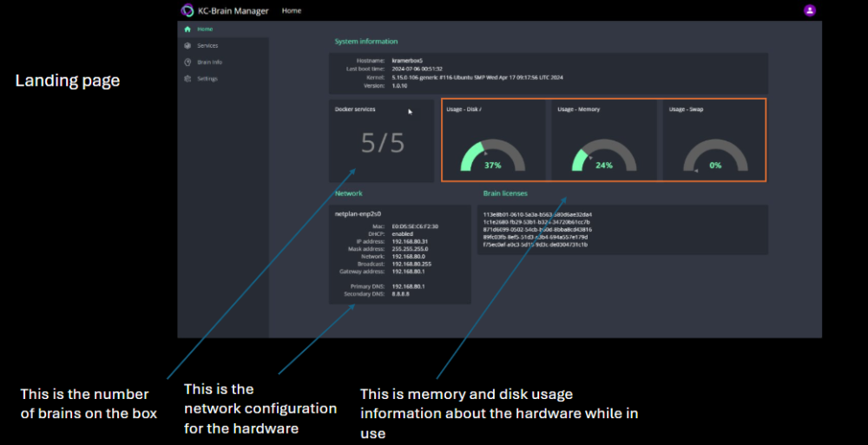868x445 pixels.
Task: Click the Services cube icon in sidebar
Action: point(187,46)
